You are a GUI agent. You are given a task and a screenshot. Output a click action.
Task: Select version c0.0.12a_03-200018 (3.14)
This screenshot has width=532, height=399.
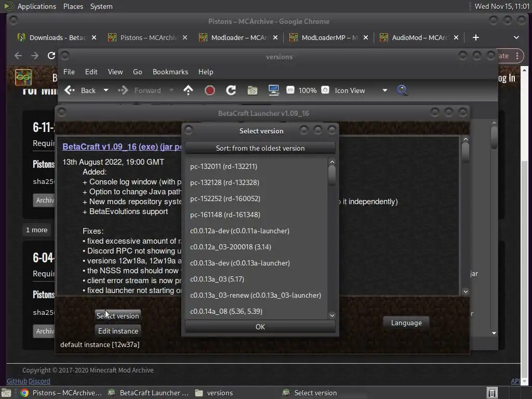click(x=257, y=247)
